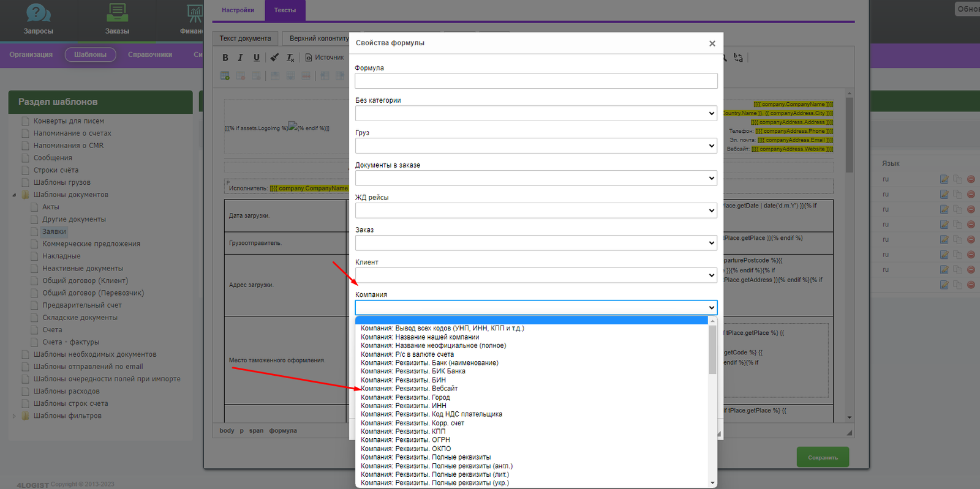Choose option Компания: Реквизиты. Полные реквизиты
The image size is (980, 489).
pos(426,457)
